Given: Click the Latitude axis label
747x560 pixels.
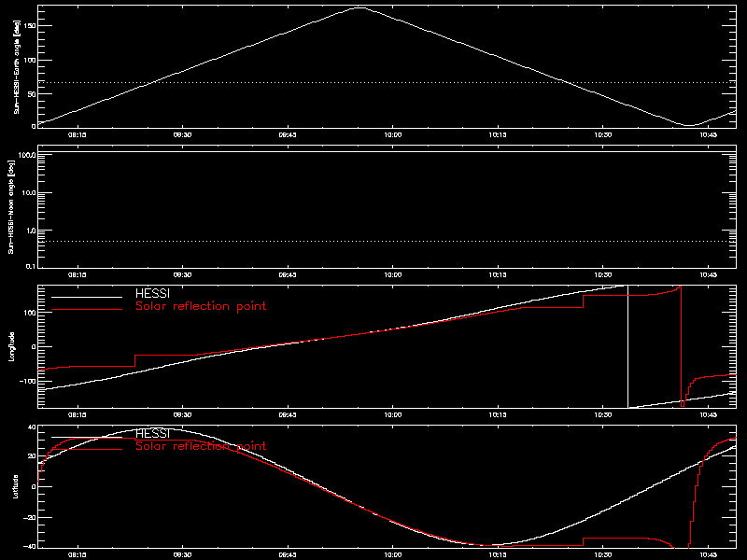Looking at the screenshot, I should pos(16,486).
